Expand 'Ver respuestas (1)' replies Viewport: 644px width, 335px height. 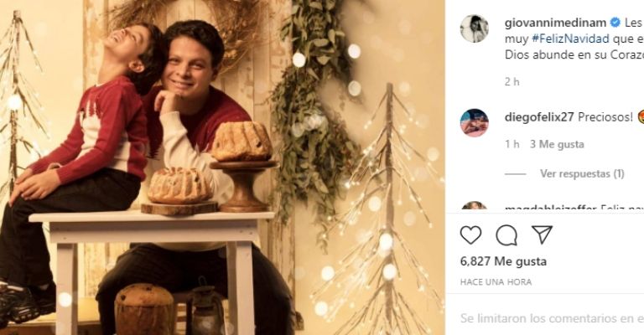581,174
